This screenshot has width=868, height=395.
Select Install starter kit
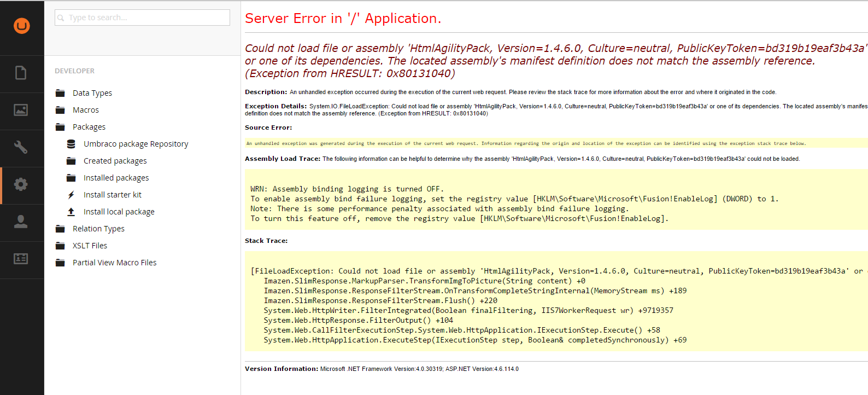[112, 195]
